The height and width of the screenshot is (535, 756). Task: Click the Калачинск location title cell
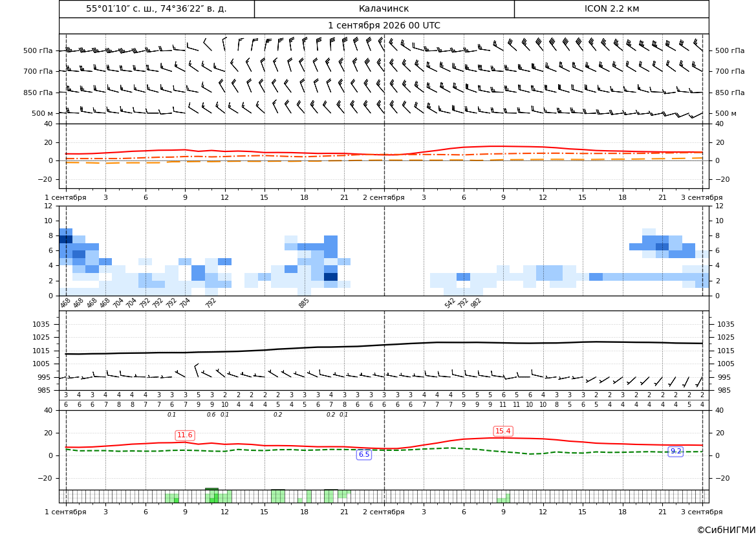(383, 8)
